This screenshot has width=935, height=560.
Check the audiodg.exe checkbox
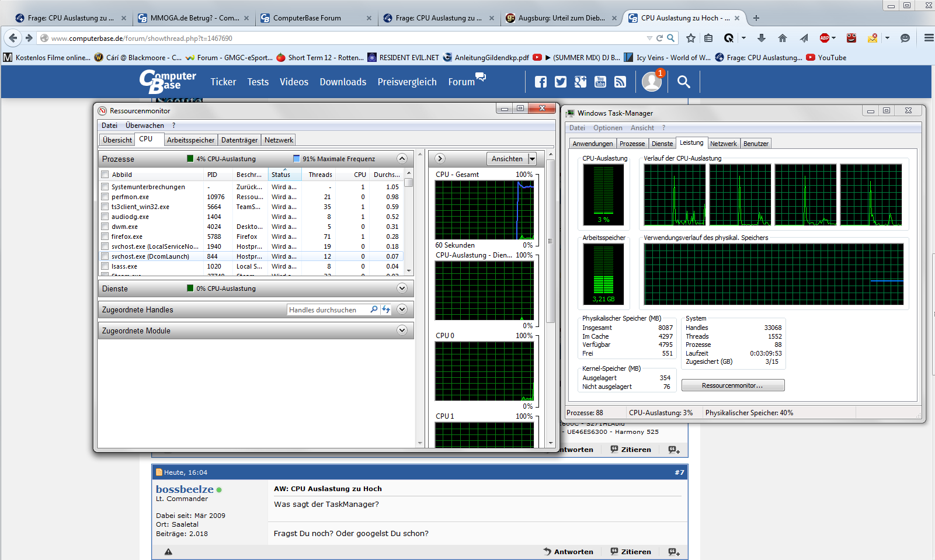(105, 217)
